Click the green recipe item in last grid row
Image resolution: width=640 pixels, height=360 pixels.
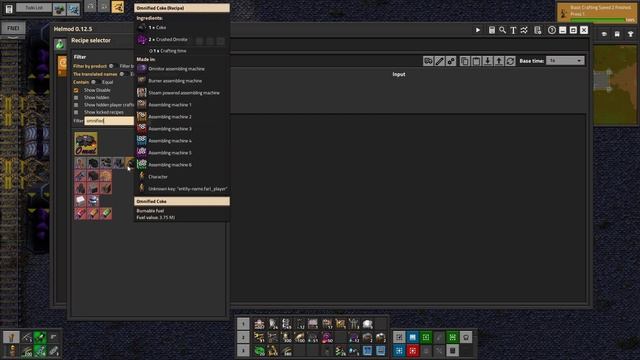tap(106, 213)
